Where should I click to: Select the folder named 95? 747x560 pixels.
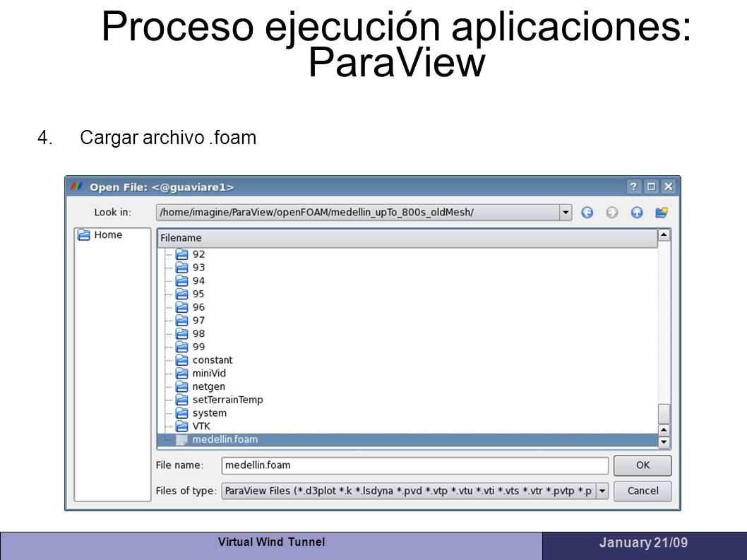pyautogui.click(x=198, y=294)
